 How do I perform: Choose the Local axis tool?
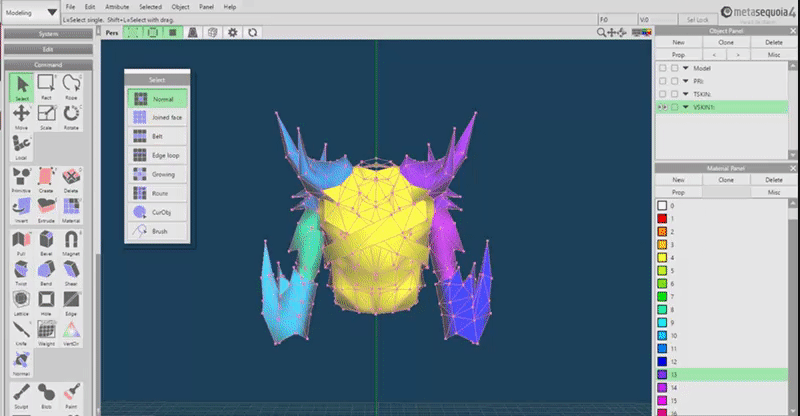[x=21, y=148]
